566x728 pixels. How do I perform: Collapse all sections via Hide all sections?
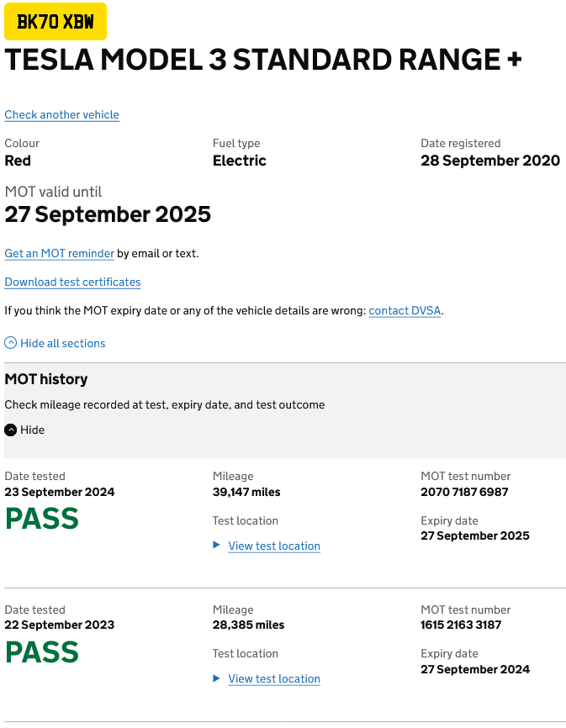[x=63, y=343]
